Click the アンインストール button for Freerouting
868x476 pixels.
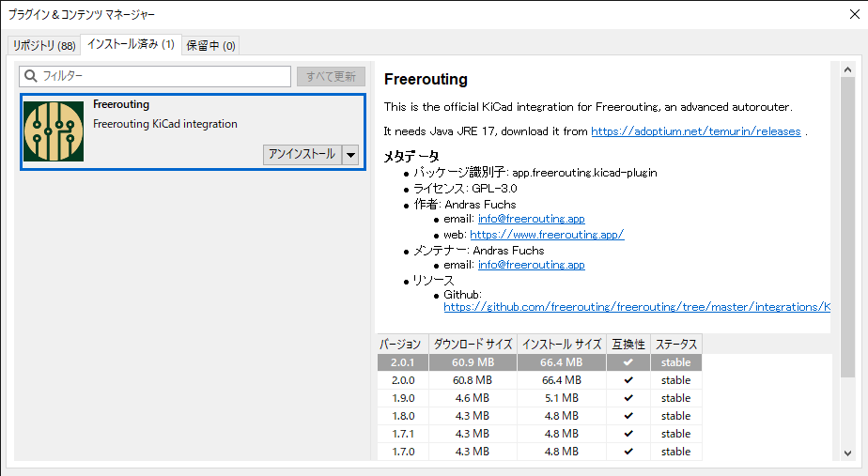[302, 154]
